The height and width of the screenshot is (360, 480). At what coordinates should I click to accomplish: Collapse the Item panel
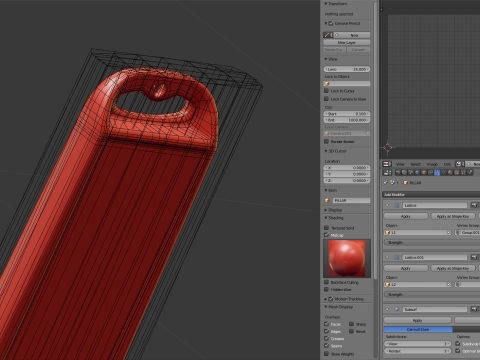pos(326,190)
